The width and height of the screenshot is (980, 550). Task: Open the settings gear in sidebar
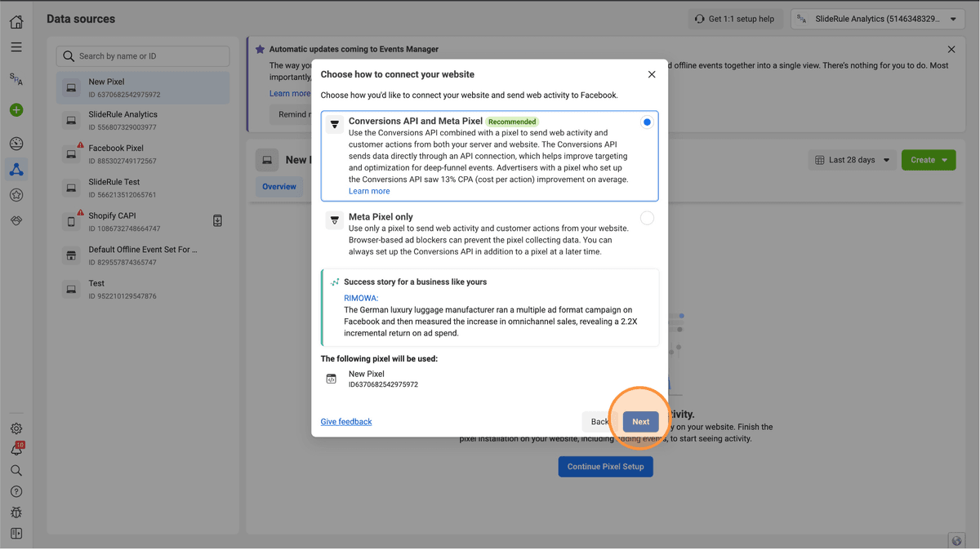16,428
